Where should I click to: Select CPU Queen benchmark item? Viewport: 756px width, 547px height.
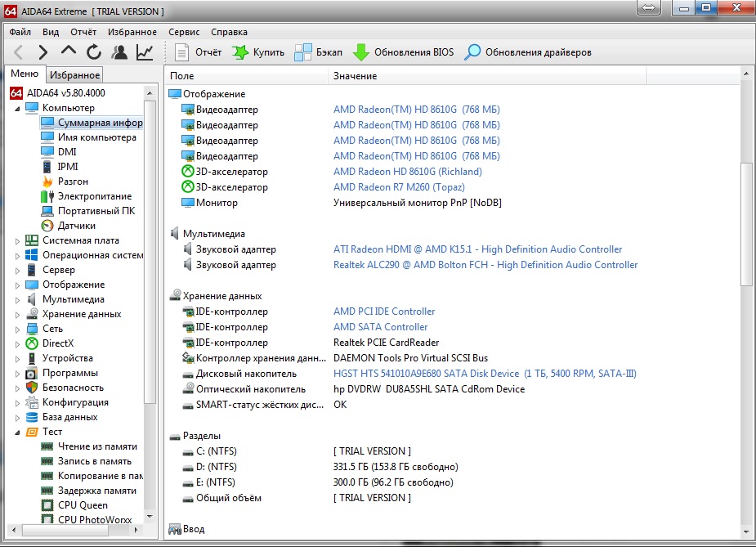coord(83,505)
